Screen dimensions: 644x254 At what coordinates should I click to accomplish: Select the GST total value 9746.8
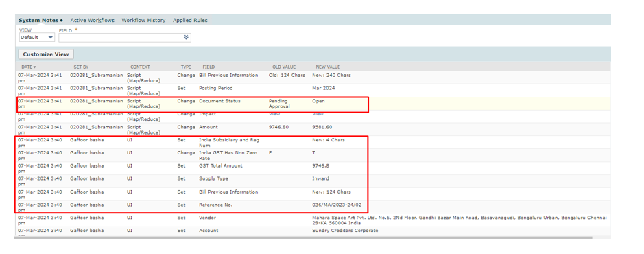point(321,165)
